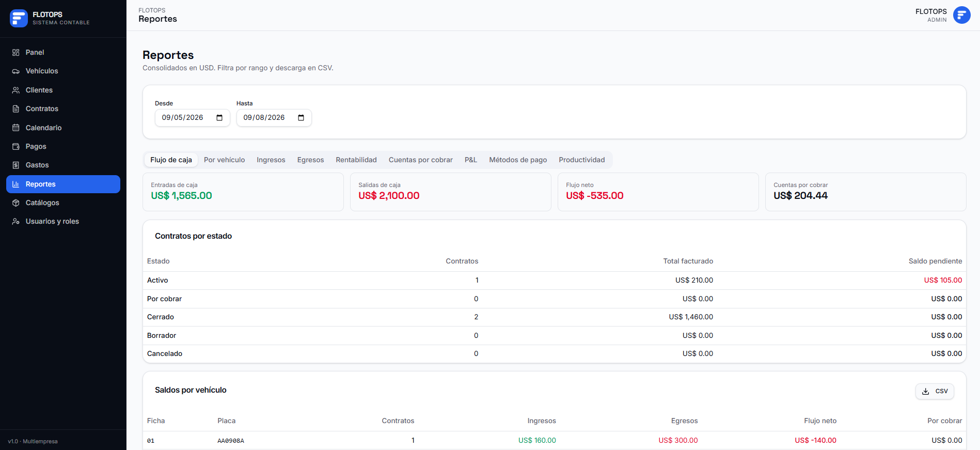Click the AA0908A plate cell
980x450 pixels.
coord(231,441)
